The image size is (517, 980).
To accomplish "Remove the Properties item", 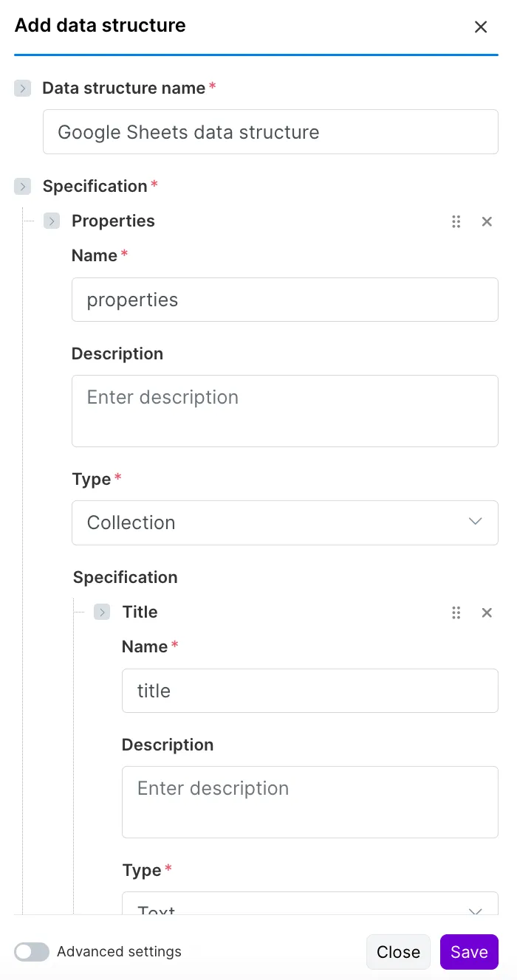I will [x=487, y=221].
